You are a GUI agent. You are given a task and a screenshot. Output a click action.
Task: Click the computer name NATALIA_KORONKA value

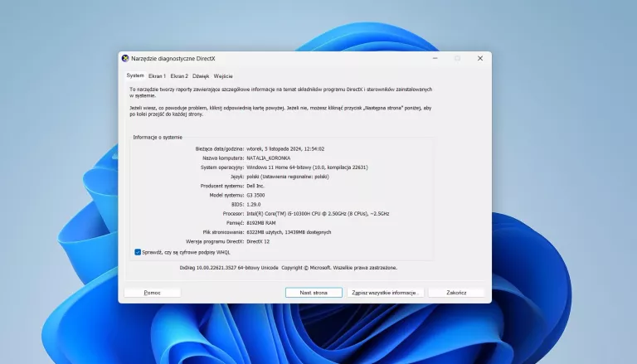[x=270, y=158]
